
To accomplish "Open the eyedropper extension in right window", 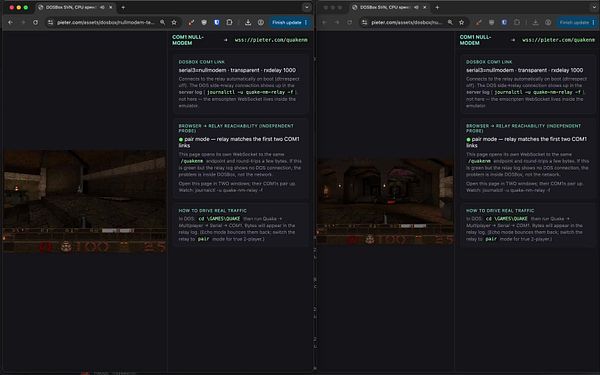I will [479, 23].
